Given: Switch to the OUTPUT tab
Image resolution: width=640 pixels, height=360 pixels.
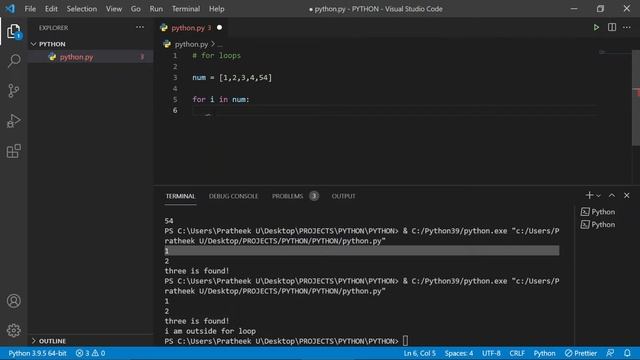Looking at the screenshot, I should [343, 196].
